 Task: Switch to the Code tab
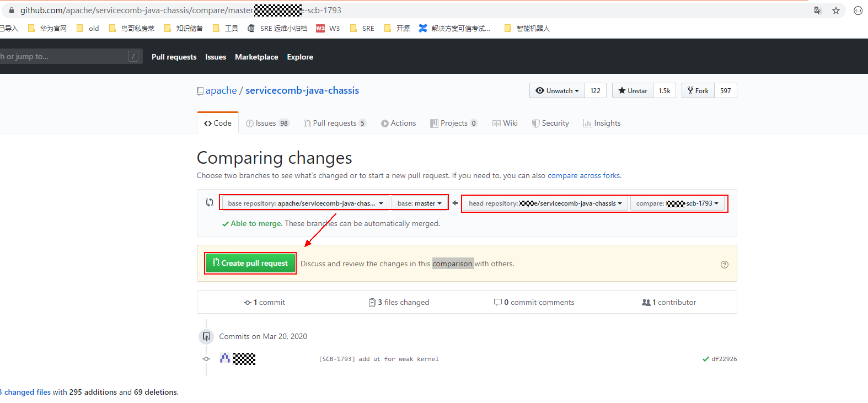[218, 123]
